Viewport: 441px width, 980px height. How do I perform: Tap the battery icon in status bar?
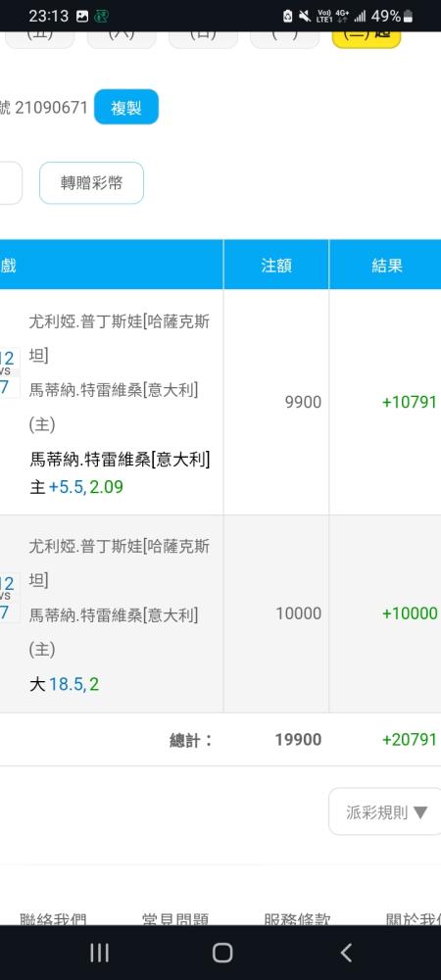tap(409, 17)
